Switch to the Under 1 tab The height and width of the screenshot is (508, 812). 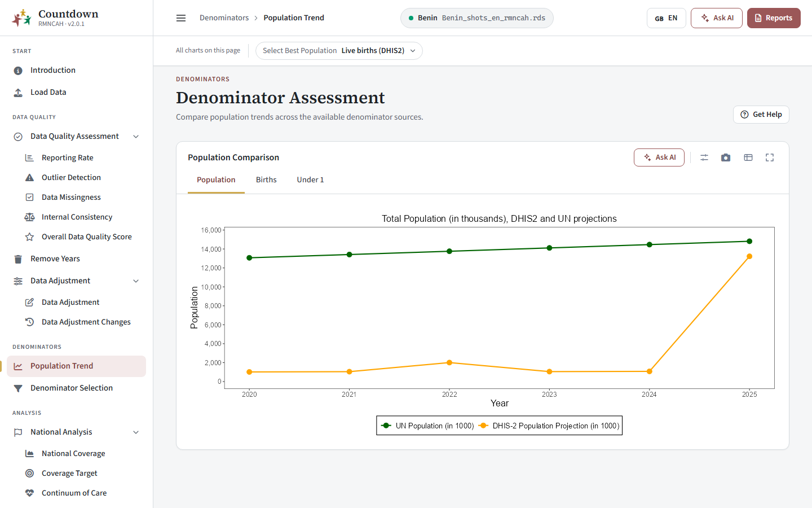pos(310,180)
